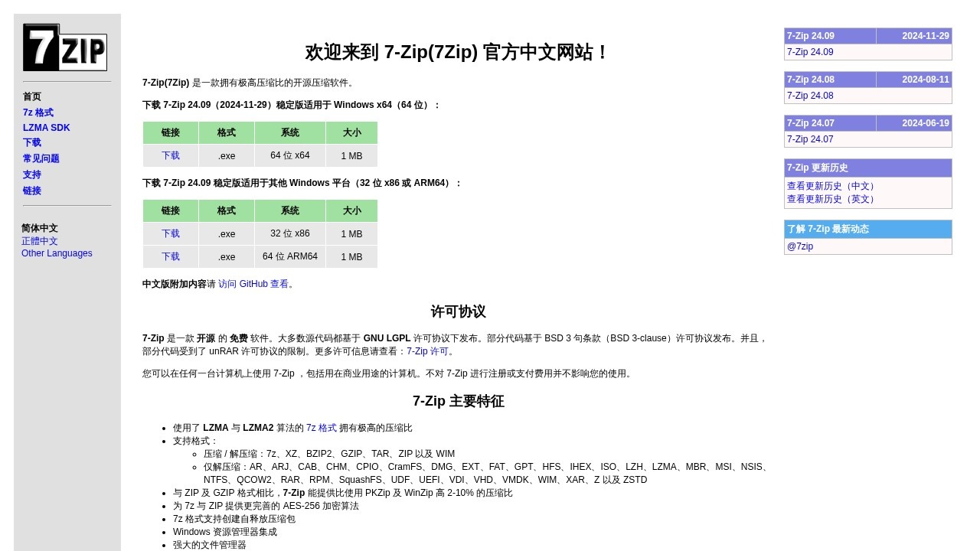Click the 64 位 x64 table cell
980x551 pixels.
tap(290, 155)
